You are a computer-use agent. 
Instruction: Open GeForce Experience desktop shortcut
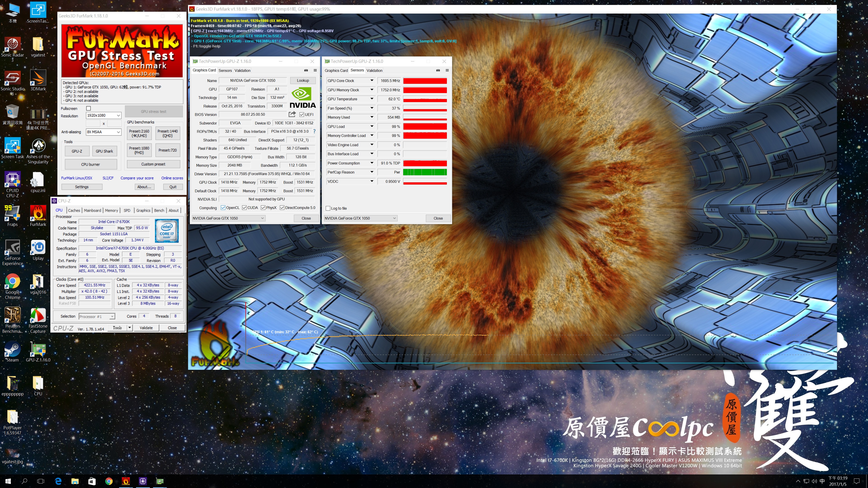[12, 253]
